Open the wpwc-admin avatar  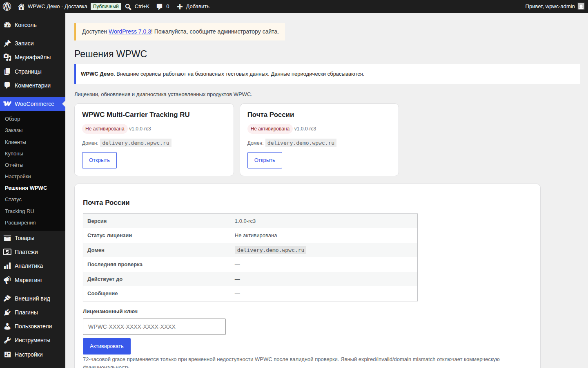click(x=581, y=6)
